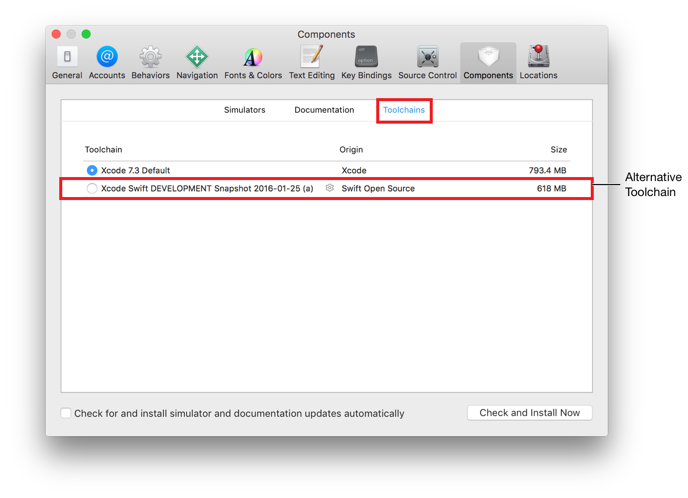Close the Components window with red button
Viewport: 688px width, 498px height.
[x=56, y=34]
